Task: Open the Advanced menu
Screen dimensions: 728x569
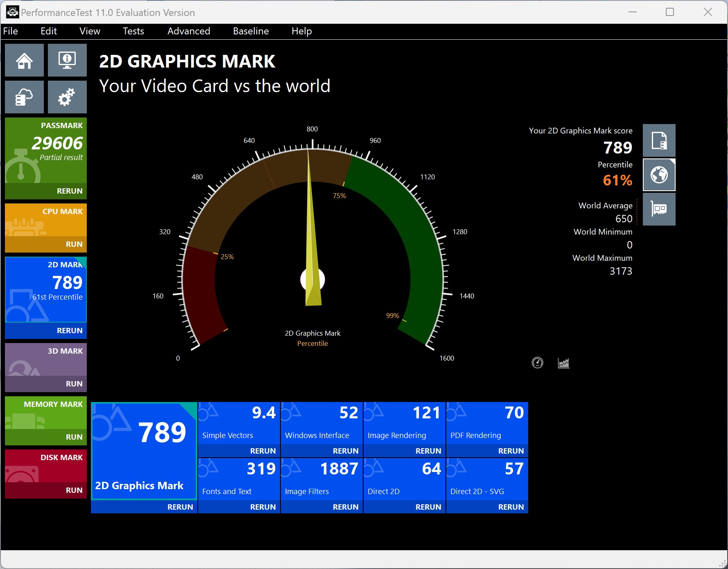Action: pos(189,31)
